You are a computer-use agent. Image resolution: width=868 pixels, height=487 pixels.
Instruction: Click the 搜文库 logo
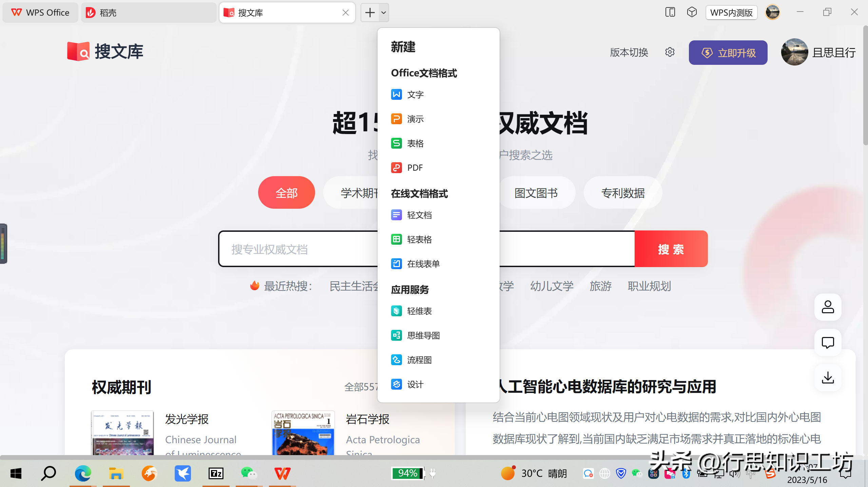pos(105,52)
